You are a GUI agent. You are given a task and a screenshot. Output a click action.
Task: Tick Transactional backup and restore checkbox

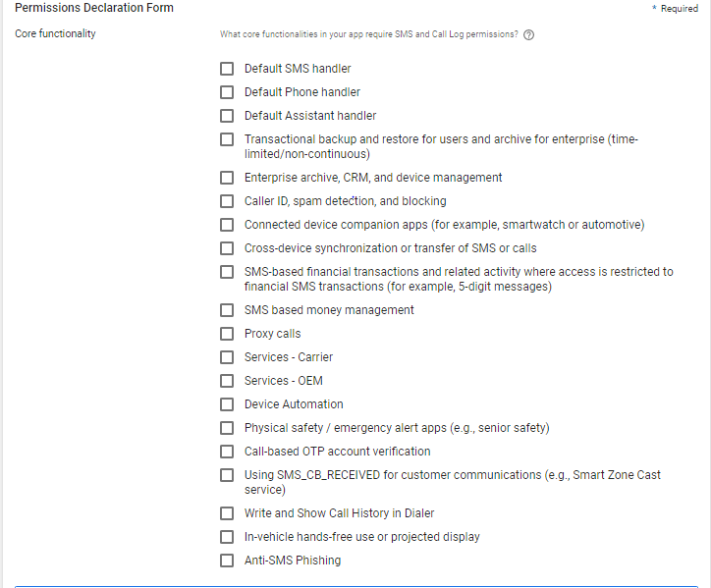point(227,139)
